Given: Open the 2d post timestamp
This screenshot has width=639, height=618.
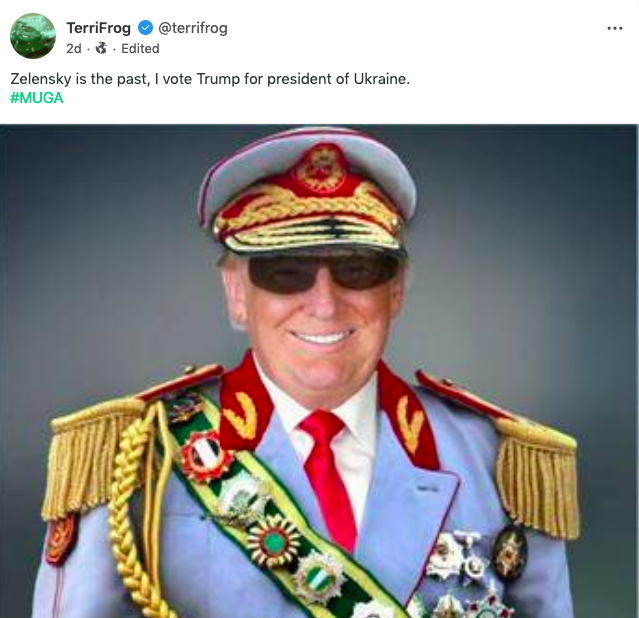Looking at the screenshot, I should [x=74, y=48].
